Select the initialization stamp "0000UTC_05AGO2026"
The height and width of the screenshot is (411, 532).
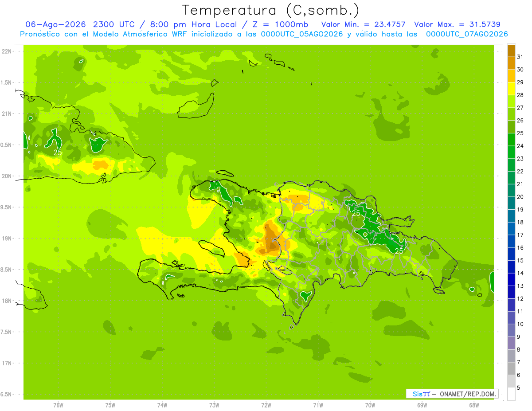pos(302,34)
